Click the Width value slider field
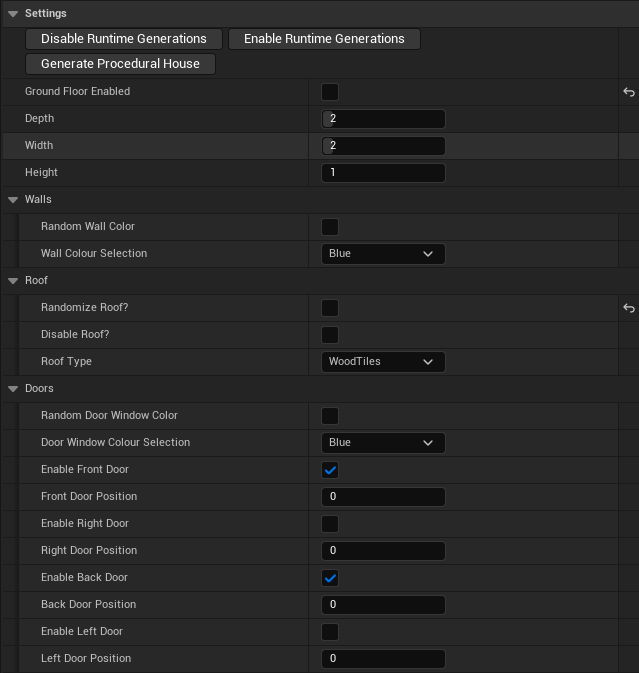The height and width of the screenshot is (673, 639). click(383, 146)
